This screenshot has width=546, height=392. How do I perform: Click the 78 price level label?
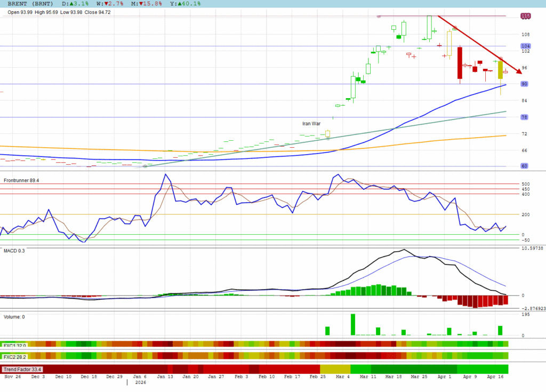(524, 117)
